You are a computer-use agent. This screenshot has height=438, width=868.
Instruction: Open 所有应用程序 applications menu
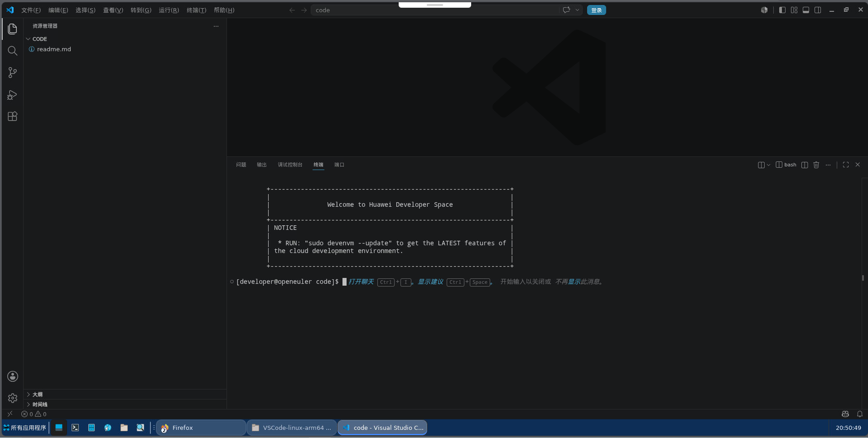point(25,428)
